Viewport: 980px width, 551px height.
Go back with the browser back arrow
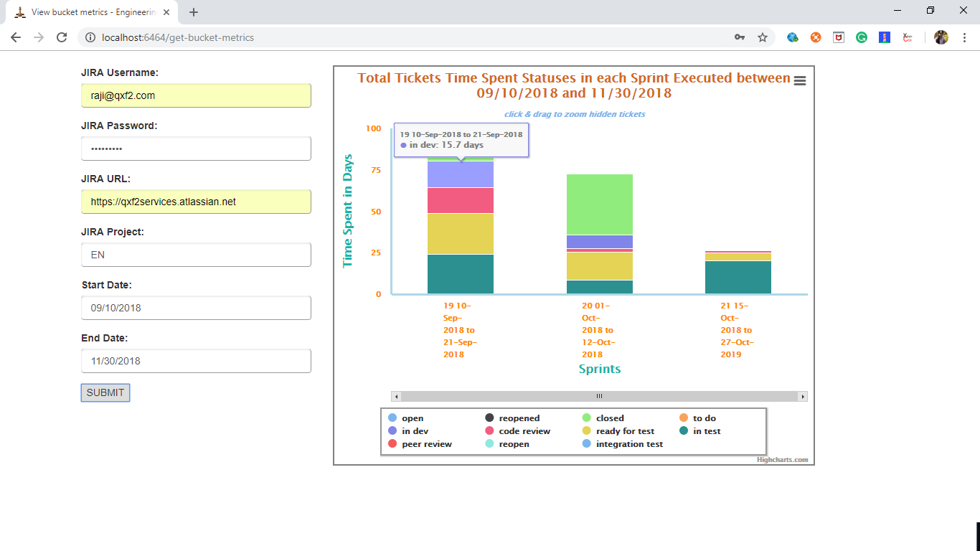coord(16,37)
